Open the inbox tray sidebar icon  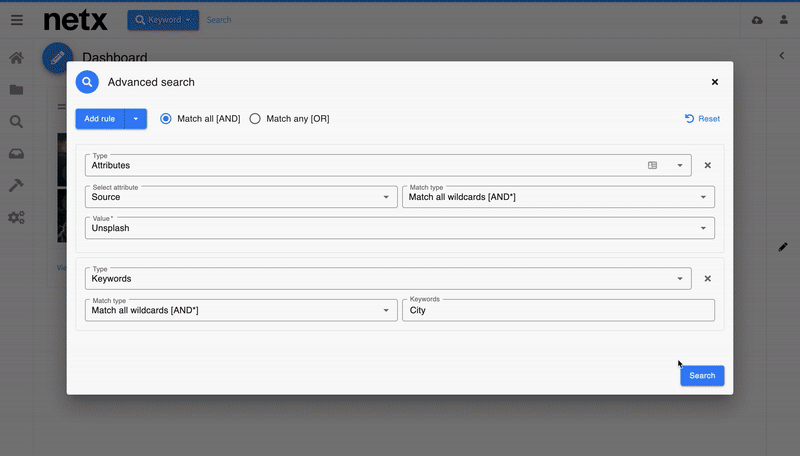coord(16,154)
